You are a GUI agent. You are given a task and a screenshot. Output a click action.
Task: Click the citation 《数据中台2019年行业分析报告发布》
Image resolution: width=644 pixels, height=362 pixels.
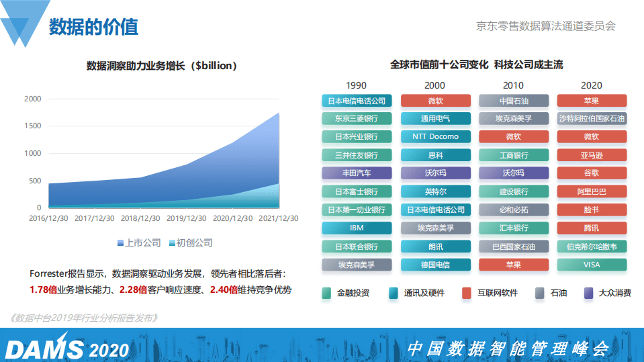tap(83, 318)
